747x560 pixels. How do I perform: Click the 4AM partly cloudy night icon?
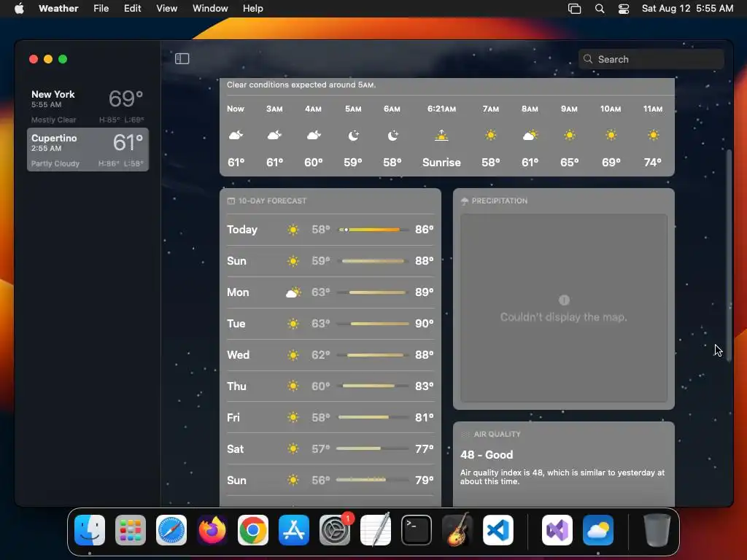point(314,136)
